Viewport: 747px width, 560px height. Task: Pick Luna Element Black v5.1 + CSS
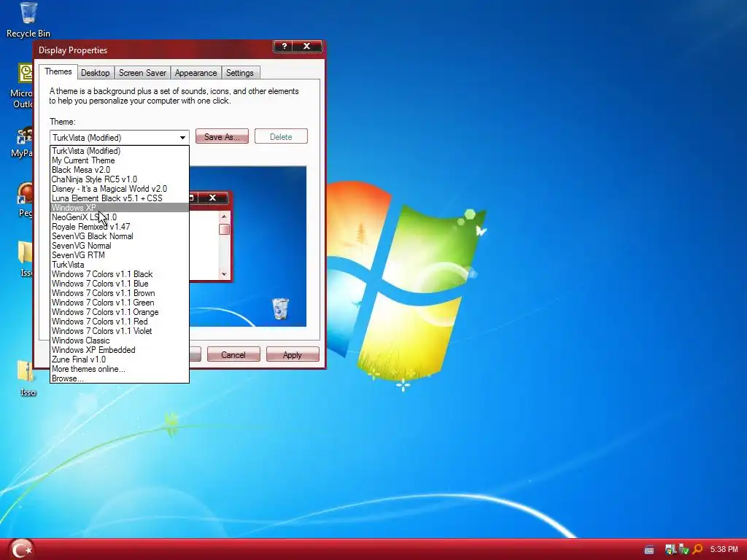(120, 198)
